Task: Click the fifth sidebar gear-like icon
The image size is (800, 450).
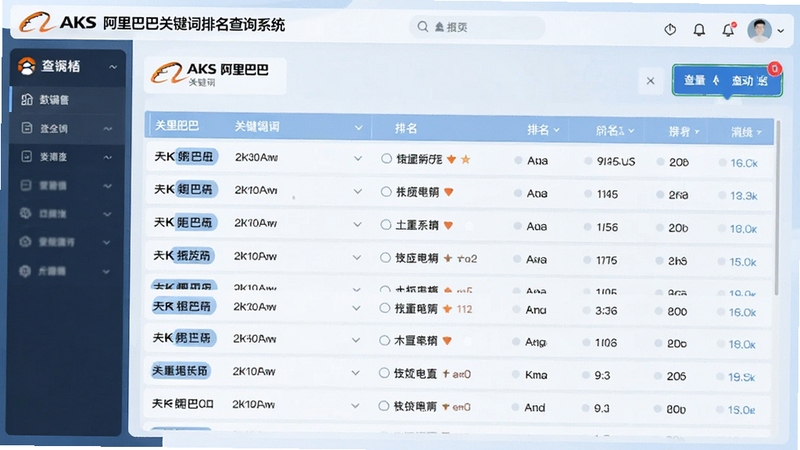Action: (26, 213)
